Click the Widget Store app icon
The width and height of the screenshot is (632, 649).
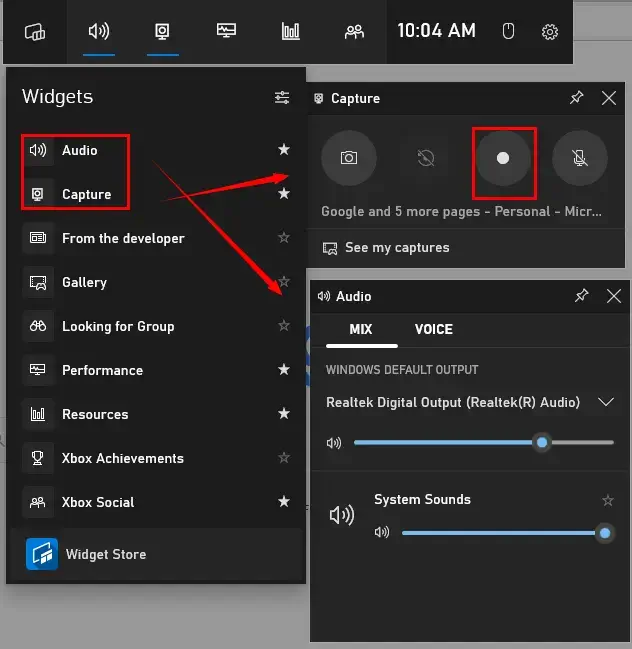pyautogui.click(x=42, y=554)
